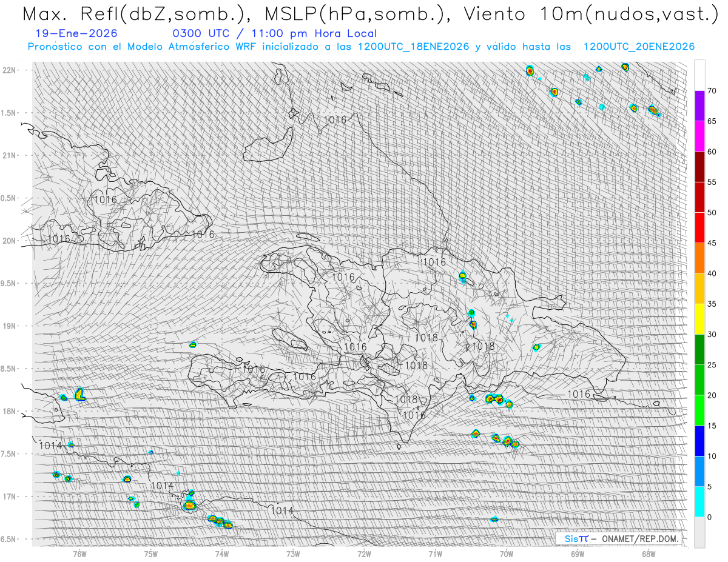Click the colorbar tick value '35'

[712, 304]
